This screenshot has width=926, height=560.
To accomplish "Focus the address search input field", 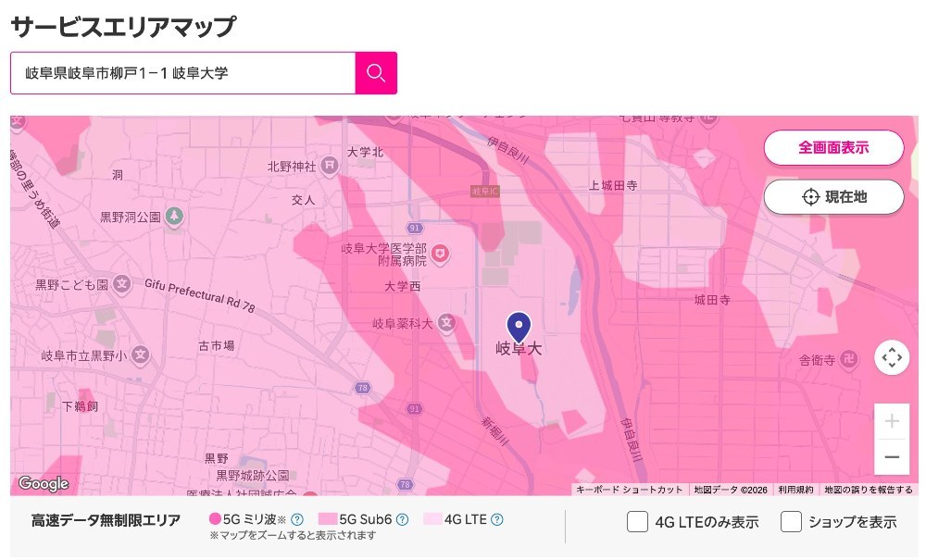I will point(183,73).
